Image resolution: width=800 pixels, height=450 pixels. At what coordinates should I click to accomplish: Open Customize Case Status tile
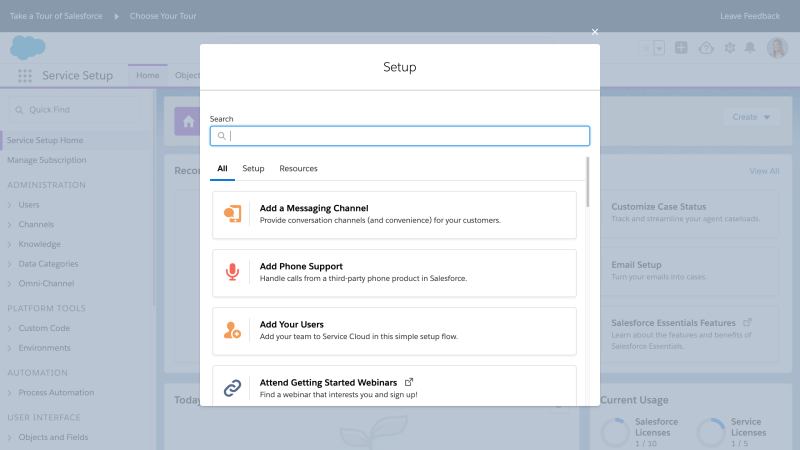pyautogui.click(x=690, y=213)
